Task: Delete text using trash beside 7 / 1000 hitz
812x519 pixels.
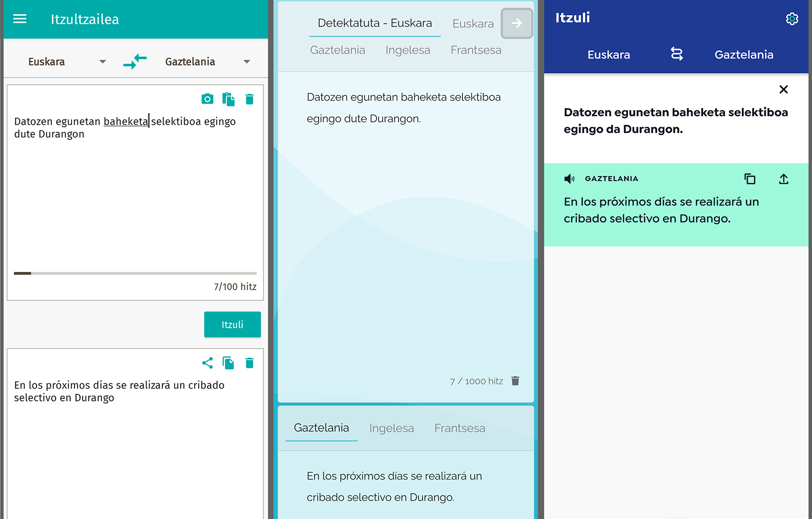Action: (515, 380)
